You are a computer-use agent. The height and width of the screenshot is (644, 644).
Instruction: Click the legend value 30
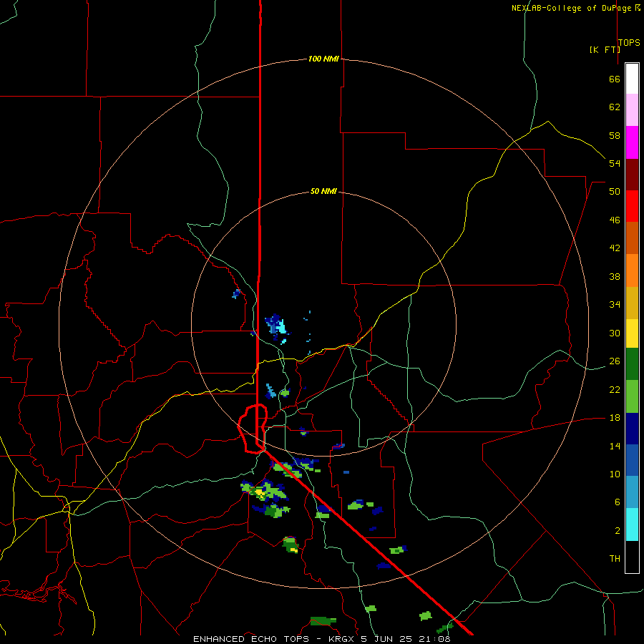coord(615,333)
